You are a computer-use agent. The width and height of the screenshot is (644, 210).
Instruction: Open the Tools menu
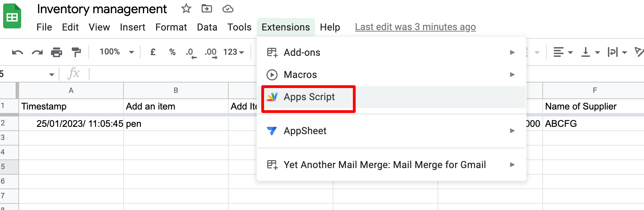tap(239, 27)
